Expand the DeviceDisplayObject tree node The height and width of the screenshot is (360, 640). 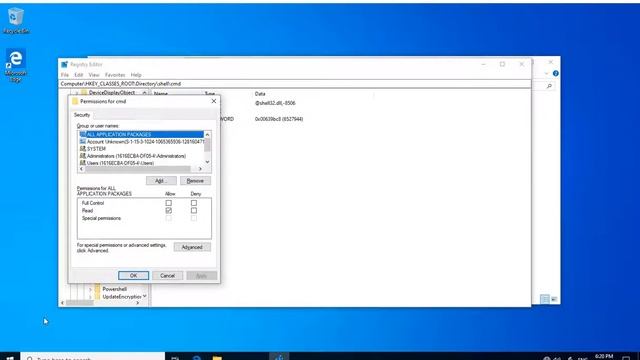click(x=76, y=93)
